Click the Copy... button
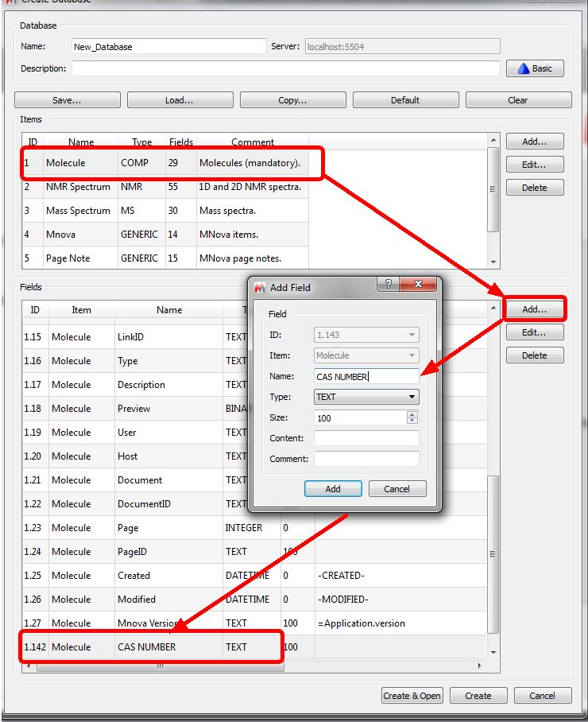This screenshot has height=722, width=588. [x=292, y=100]
